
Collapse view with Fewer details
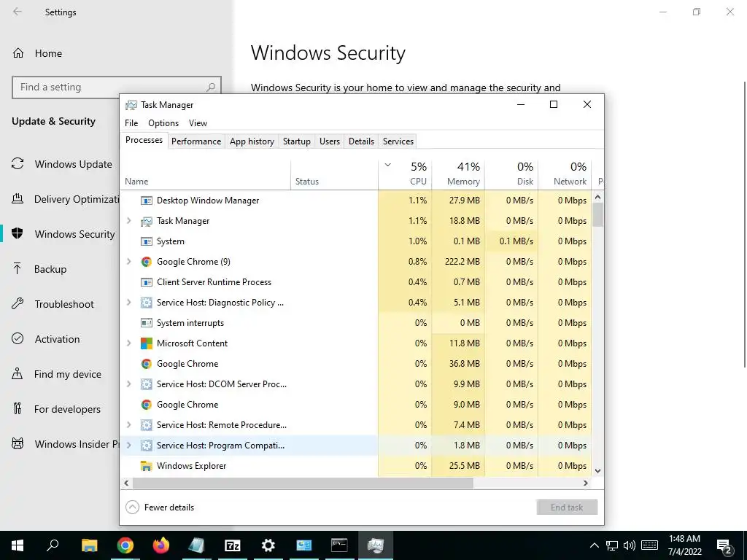tap(160, 507)
